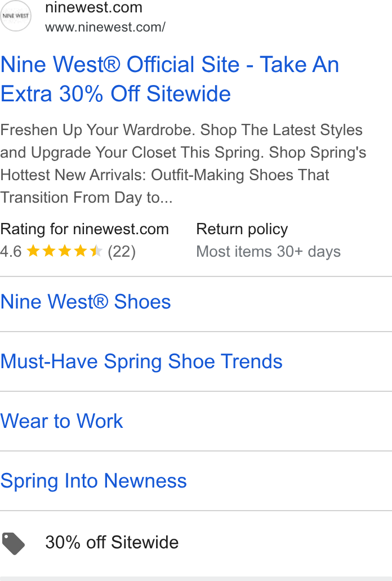Click the first gold rating star
392x581 pixels.
[x=33, y=251]
